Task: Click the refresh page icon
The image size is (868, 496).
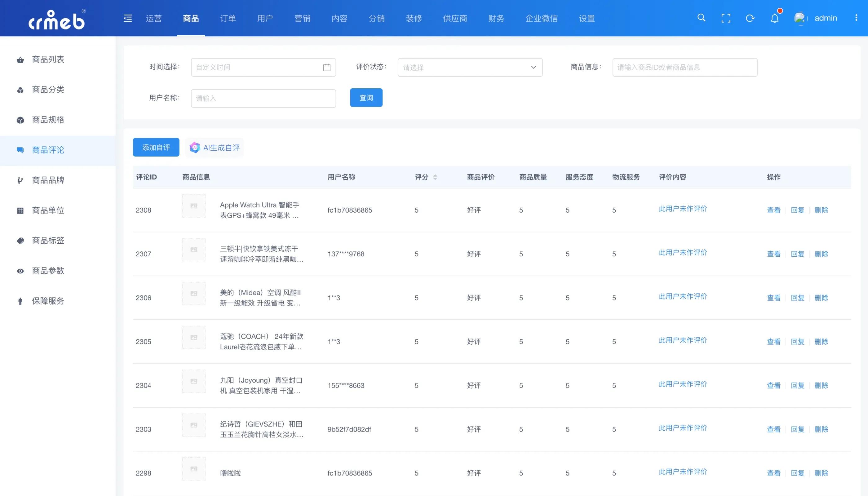Action: point(750,18)
